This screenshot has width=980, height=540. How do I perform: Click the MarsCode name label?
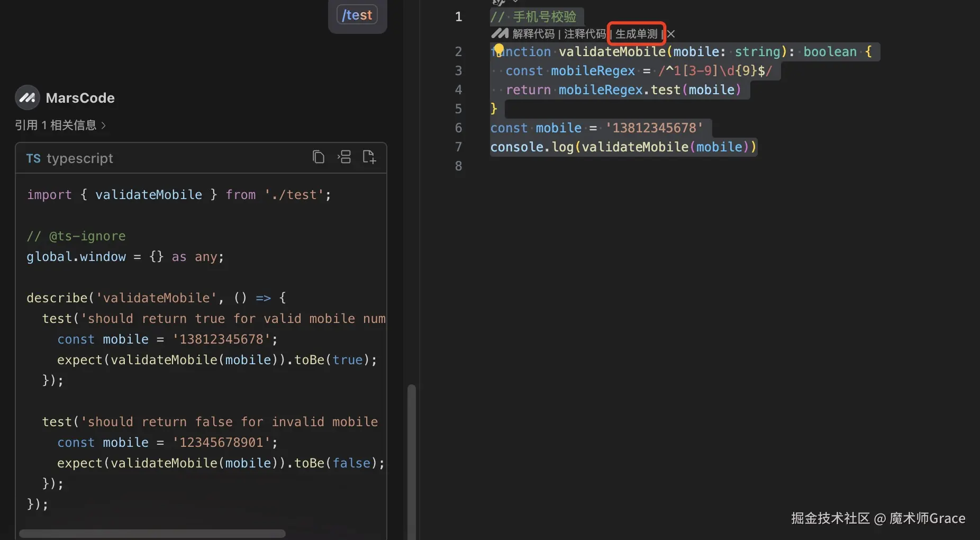point(80,98)
